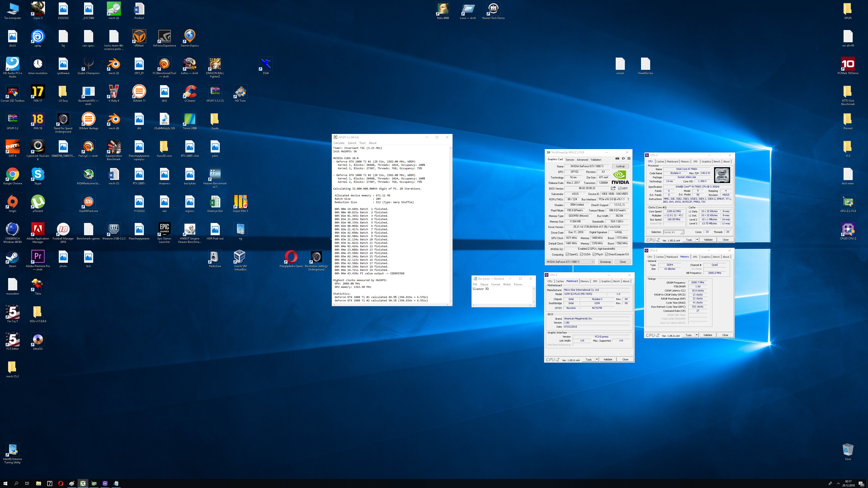Open Calculate menu in GPUPI
Screen dimensions: 868x488
click(339, 143)
